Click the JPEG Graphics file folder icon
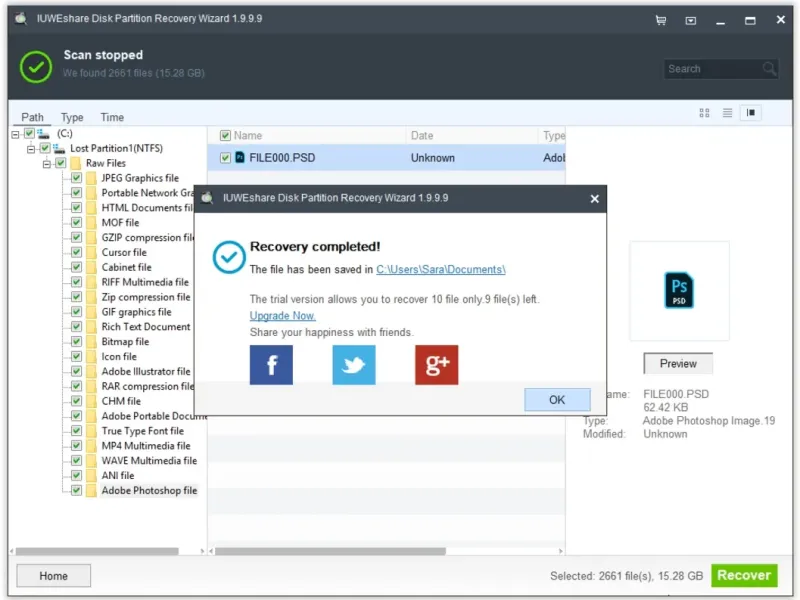Image resolution: width=800 pixels, height=600 pixels. click(91, 178)
